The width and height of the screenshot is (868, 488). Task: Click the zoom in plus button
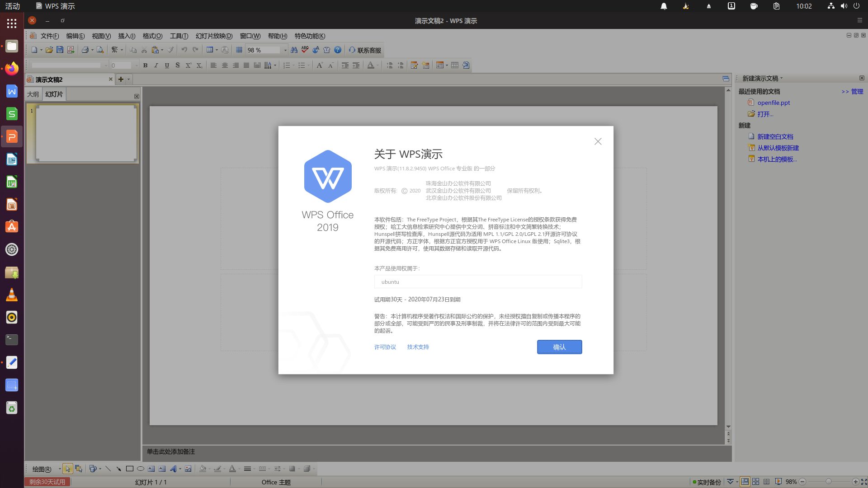coord(855,482)
